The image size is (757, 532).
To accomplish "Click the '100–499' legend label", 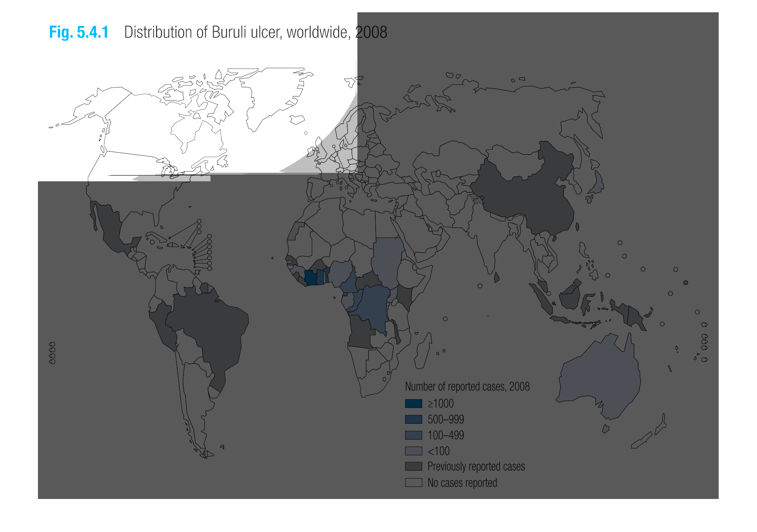I will pyautogui.click(x=446, y=435).
